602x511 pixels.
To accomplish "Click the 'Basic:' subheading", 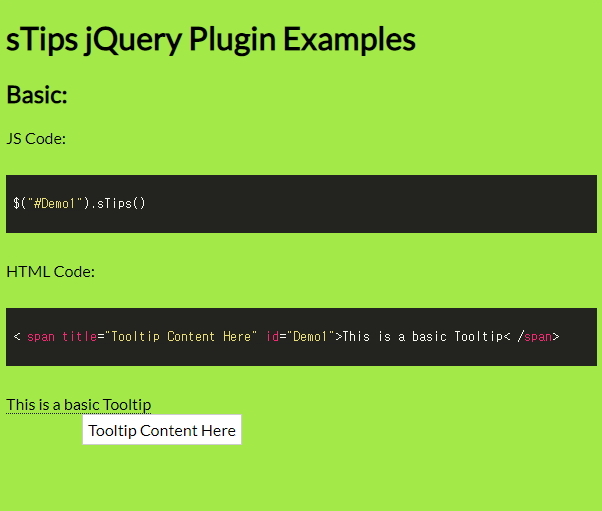I will tap(37, 94).
